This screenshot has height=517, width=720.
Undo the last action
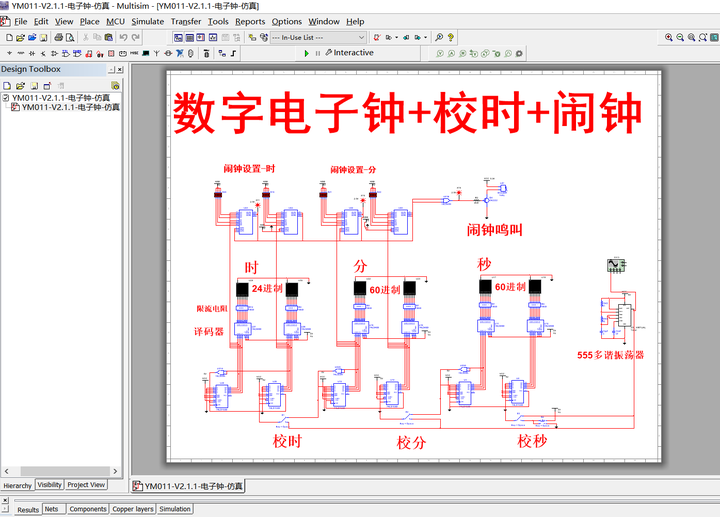(x=124, y=38)
